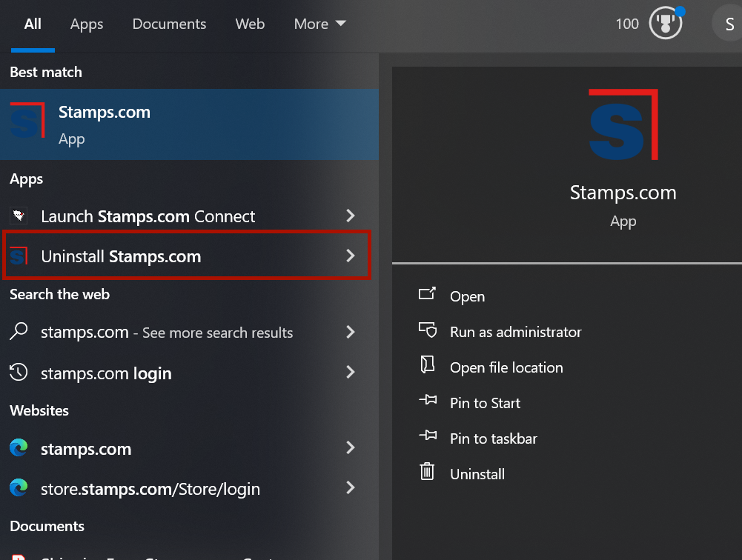Image resolution: width=742 pixels, height=560 pixels.
Task: Expand the stamps.com login search suggestion
Action: (350, 373)
